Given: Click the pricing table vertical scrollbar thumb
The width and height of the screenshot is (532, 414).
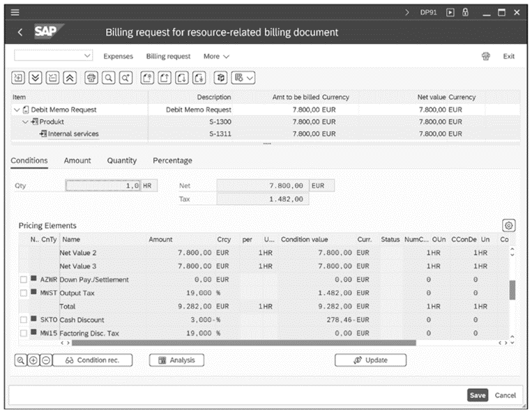Looking at the screenshot, I should coord(512,290).
